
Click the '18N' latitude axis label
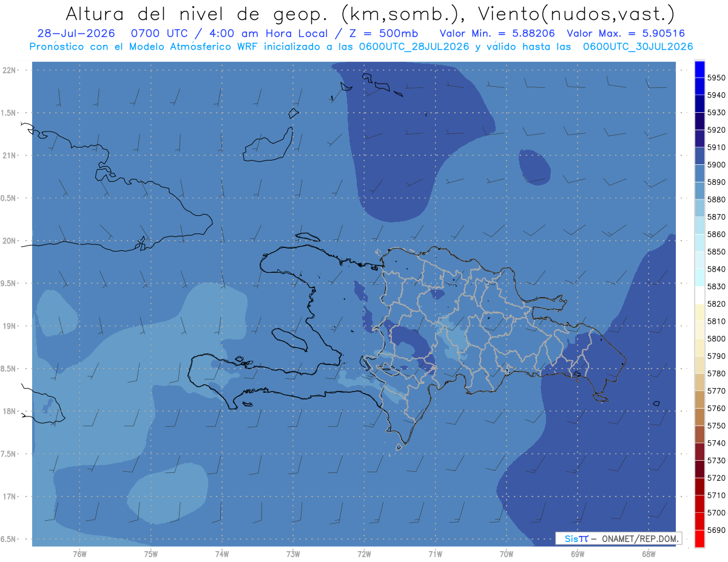tap(8, 412)
